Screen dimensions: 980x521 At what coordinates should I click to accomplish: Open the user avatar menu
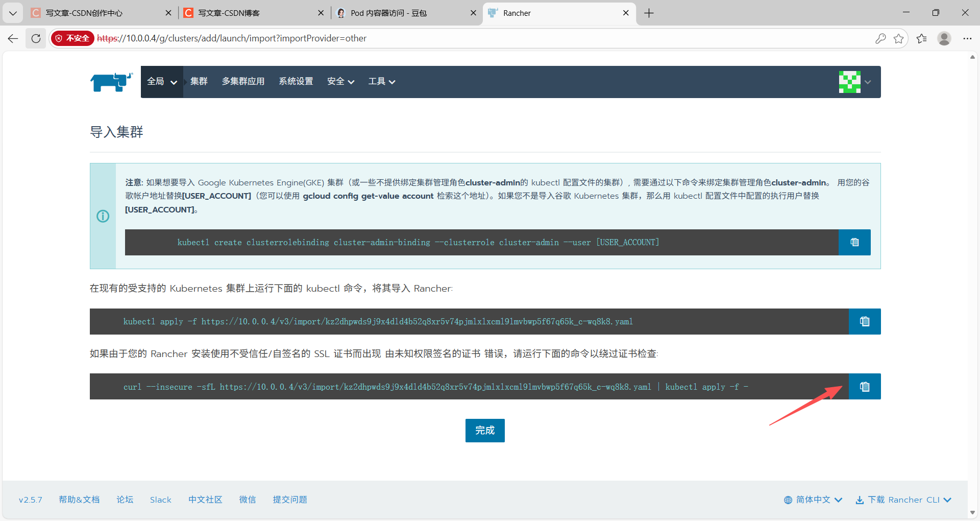[850, 82]
